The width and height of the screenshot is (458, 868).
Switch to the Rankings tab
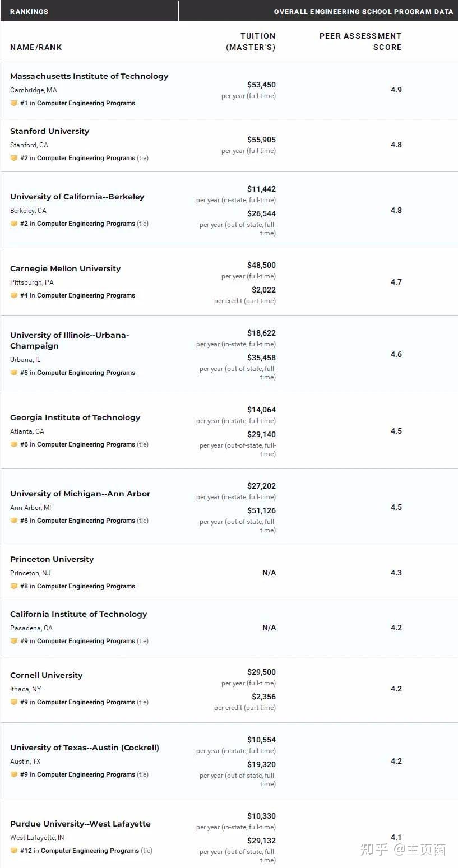point(29,11)
